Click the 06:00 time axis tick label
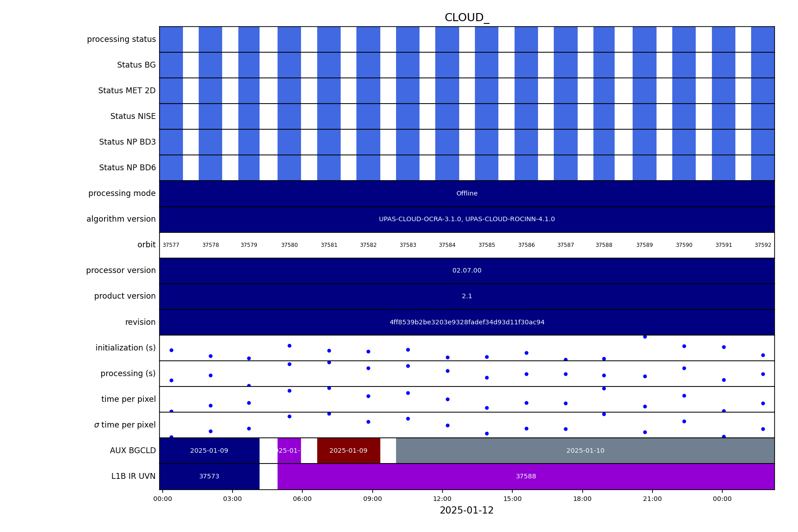This screenshot has width=798, height=532. click(302, 499)
